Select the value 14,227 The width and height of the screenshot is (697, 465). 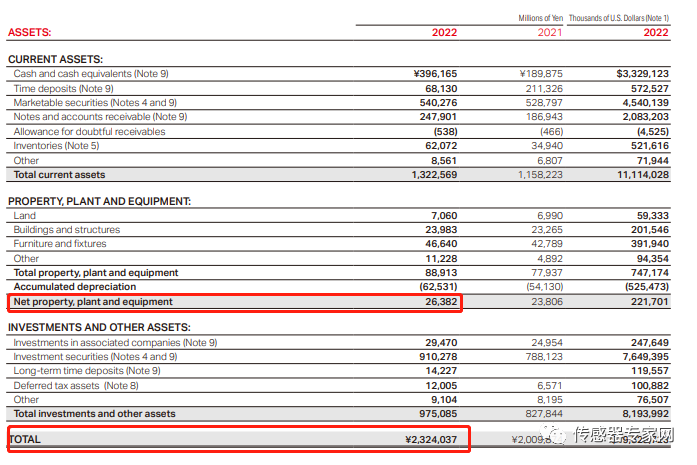tap(441, 371)
